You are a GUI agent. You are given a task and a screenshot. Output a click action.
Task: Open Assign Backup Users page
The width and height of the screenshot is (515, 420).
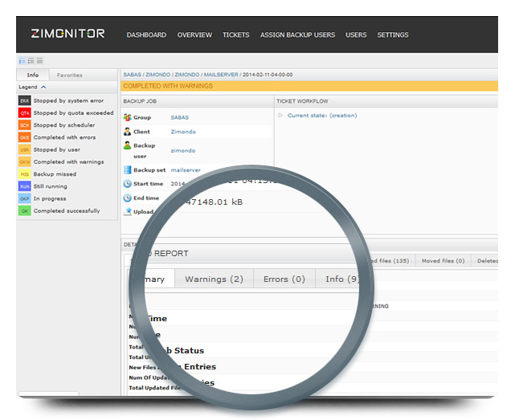tap(296, 35)
